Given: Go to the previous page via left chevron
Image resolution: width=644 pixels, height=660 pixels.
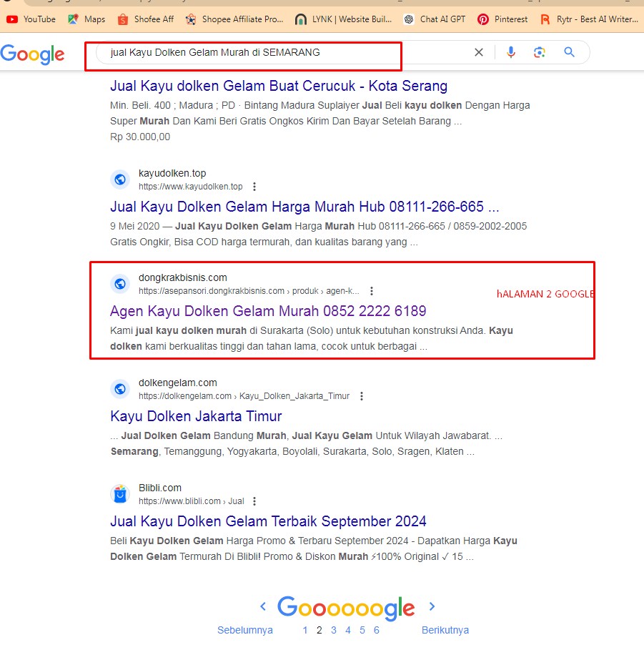Looking at the screenshot, I should pos(263,606).
